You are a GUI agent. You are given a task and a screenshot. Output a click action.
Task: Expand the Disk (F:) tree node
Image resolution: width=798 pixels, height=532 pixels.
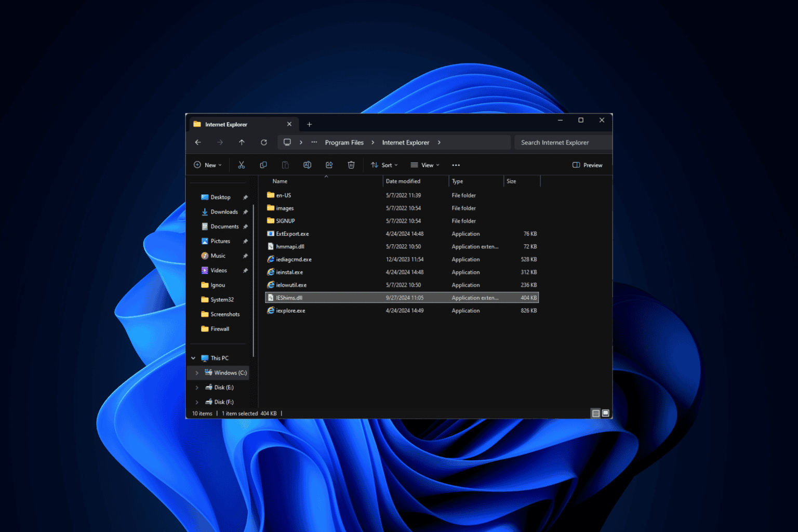click(197, 402)
